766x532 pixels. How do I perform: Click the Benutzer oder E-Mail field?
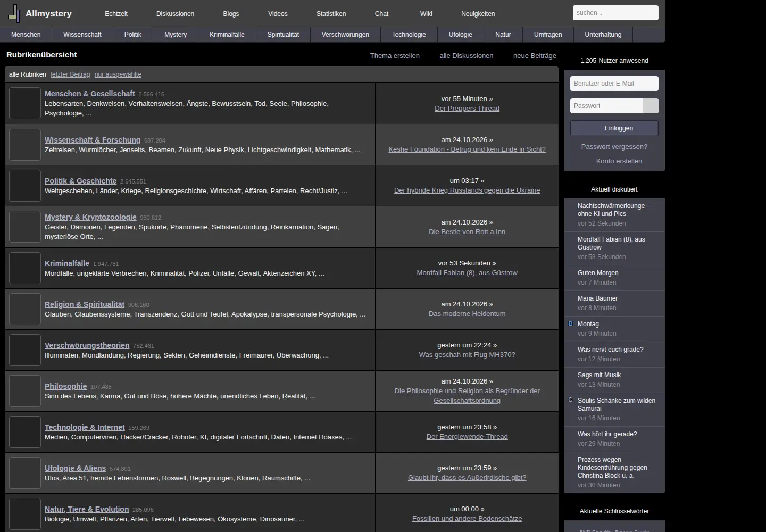pyautogui.click(x=614, y=84)
